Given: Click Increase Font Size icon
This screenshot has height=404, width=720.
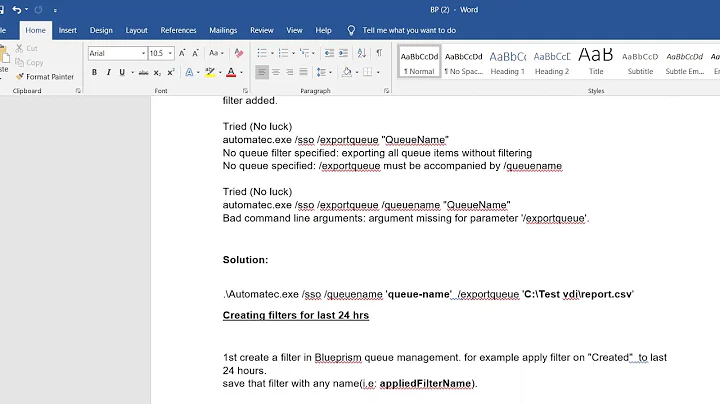Looking at the screenshot, I should click(182, 53).
